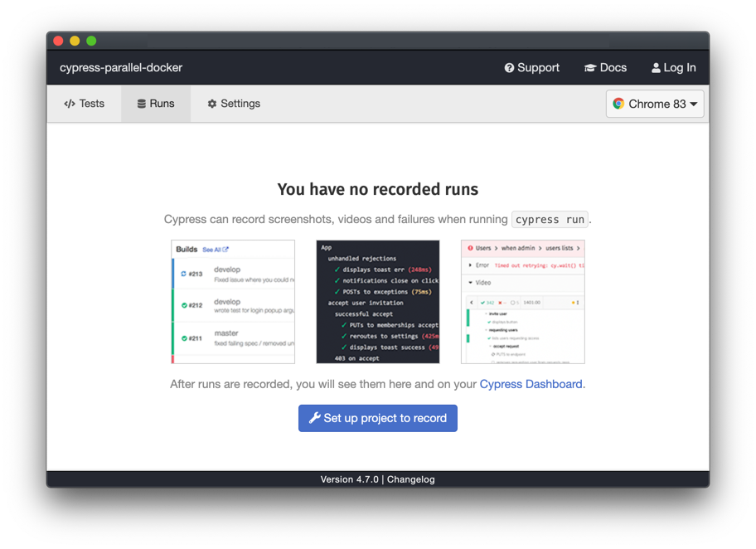Click the Support question-mark icon

509,68
